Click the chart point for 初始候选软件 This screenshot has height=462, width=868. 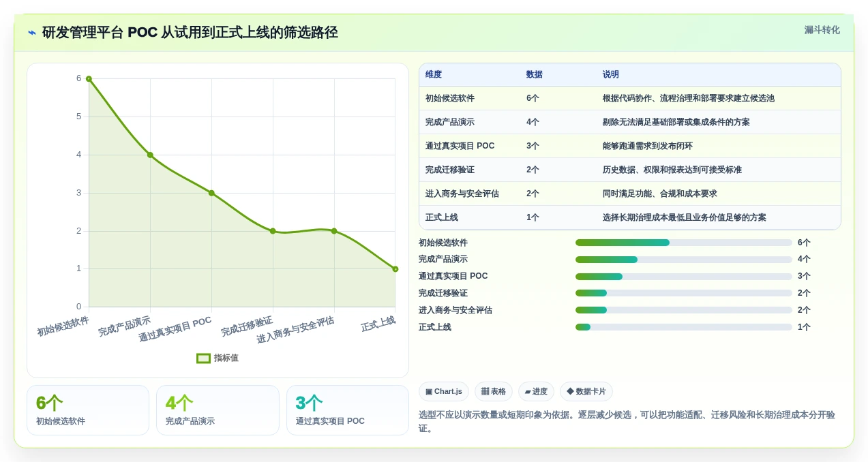(89, 79)
